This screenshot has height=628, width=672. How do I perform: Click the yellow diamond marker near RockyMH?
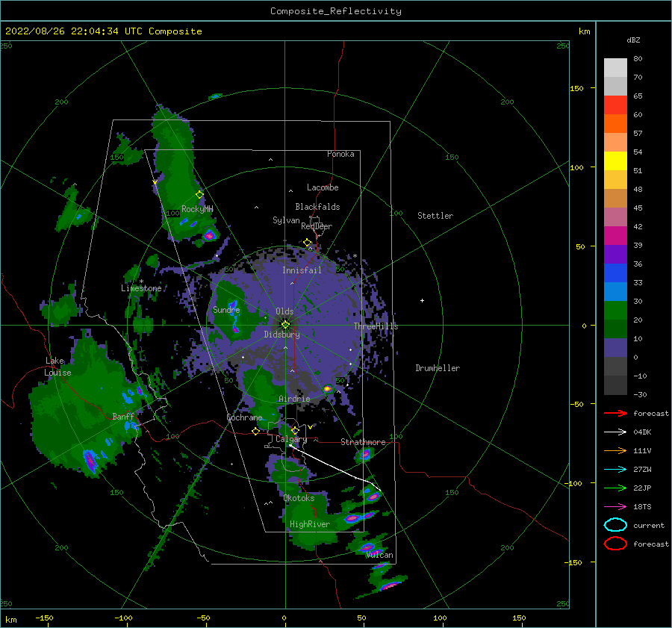199,195
